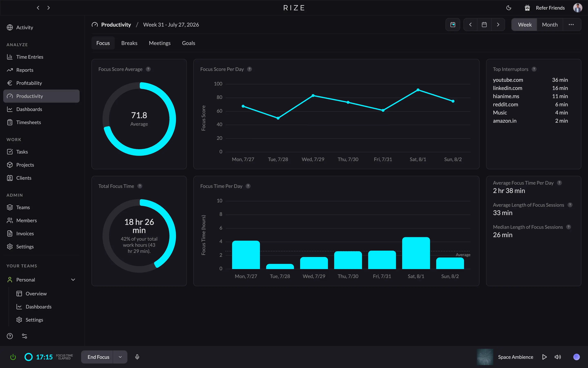The image size is (588, 368).
Task: Click the Tasks checkbox icon
Action: click(10, 152)
